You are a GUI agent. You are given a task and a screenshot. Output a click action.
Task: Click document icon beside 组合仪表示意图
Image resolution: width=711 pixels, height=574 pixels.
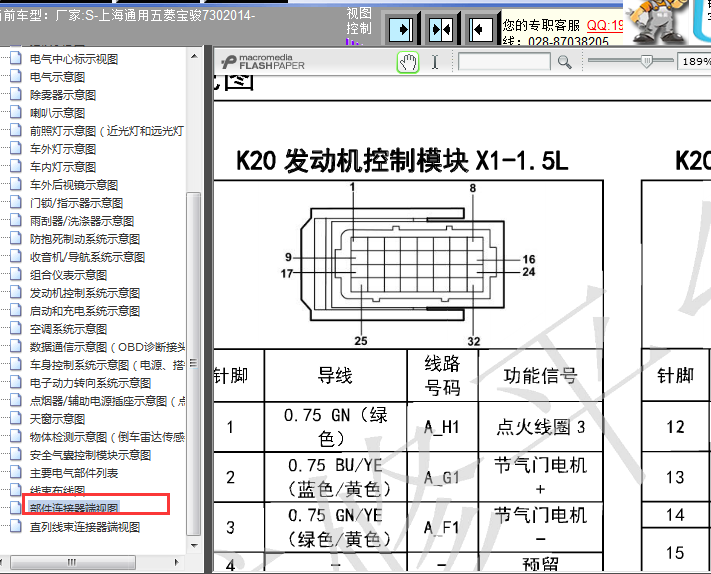tap(16, 274)
